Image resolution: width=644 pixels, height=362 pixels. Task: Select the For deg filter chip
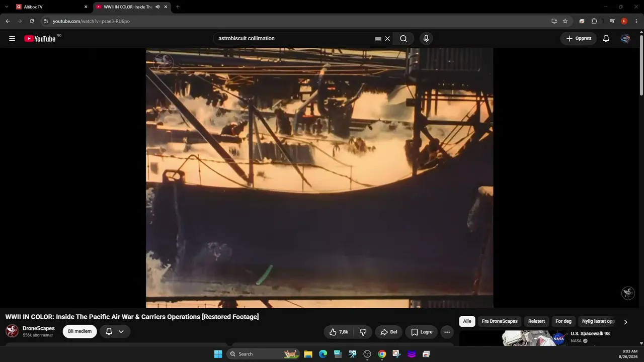[x=563, y=321]
